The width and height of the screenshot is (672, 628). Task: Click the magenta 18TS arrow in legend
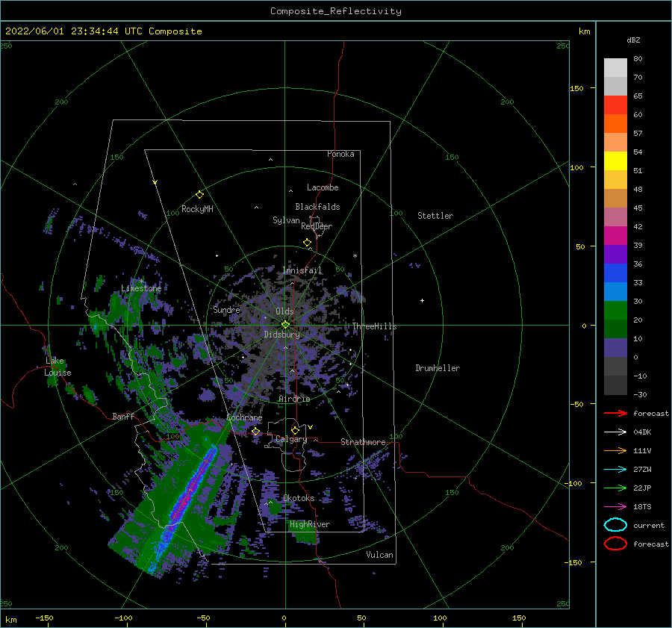(615, 507)
